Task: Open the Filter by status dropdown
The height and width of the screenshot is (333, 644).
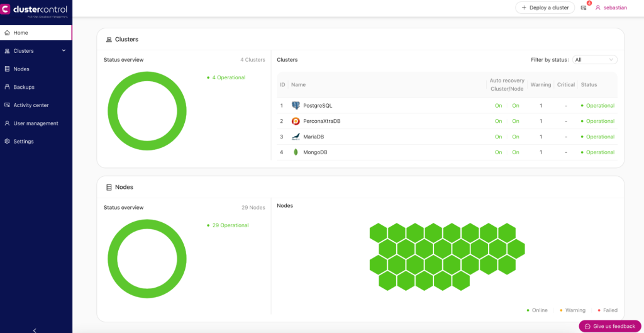Action: [x=595, y=60]
